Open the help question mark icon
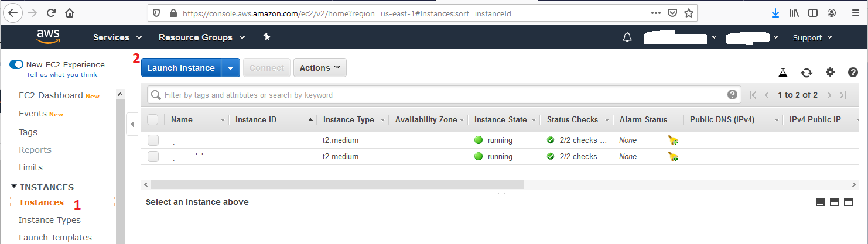Image resolution: width=868 pixels, height=244 pixels. coord(853,72)
